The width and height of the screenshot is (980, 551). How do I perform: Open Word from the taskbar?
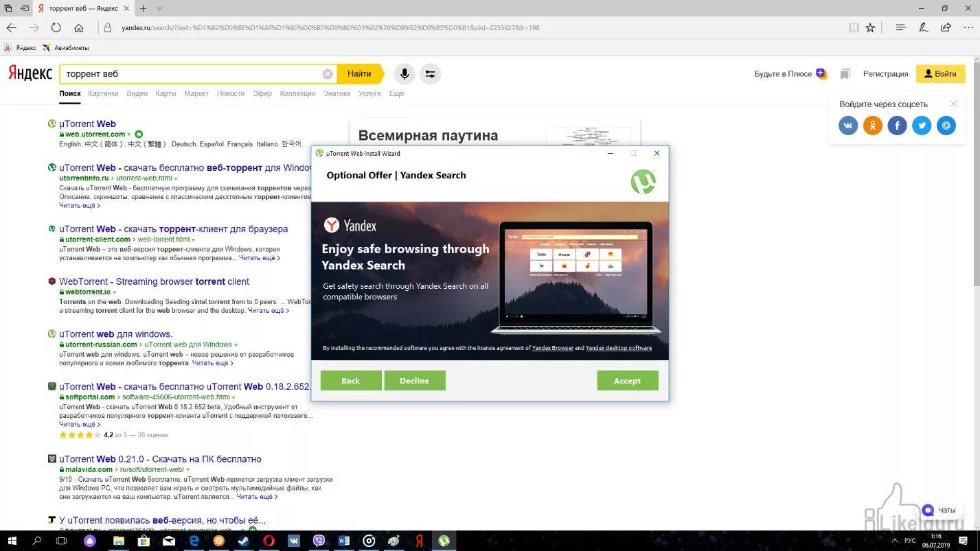pos(344,541)
